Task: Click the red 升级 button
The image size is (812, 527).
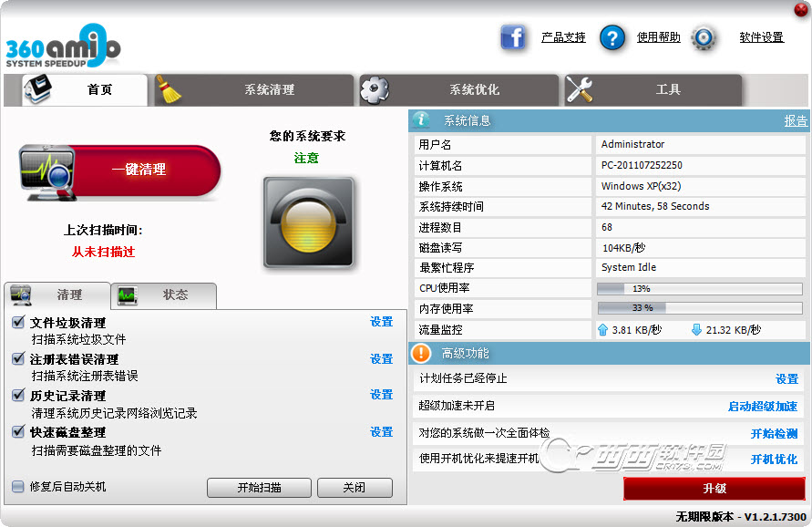Action: pyautogui.click(x=714, y=489)
